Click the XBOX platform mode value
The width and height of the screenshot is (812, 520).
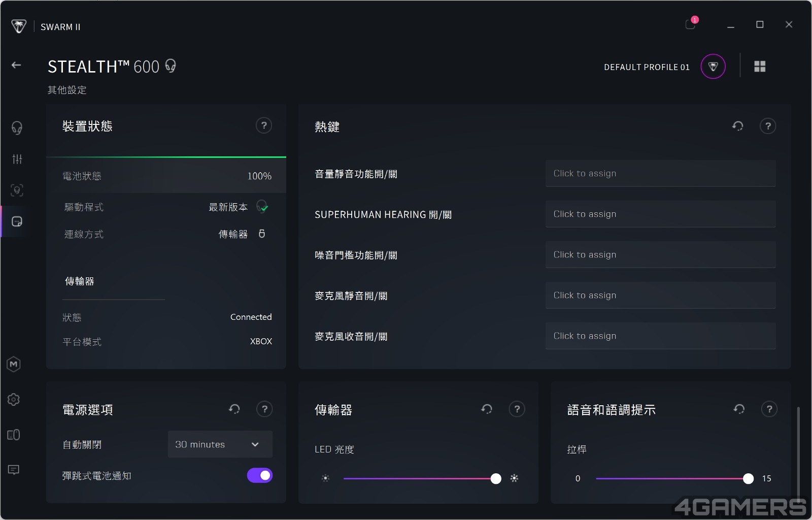pos(261,341)
